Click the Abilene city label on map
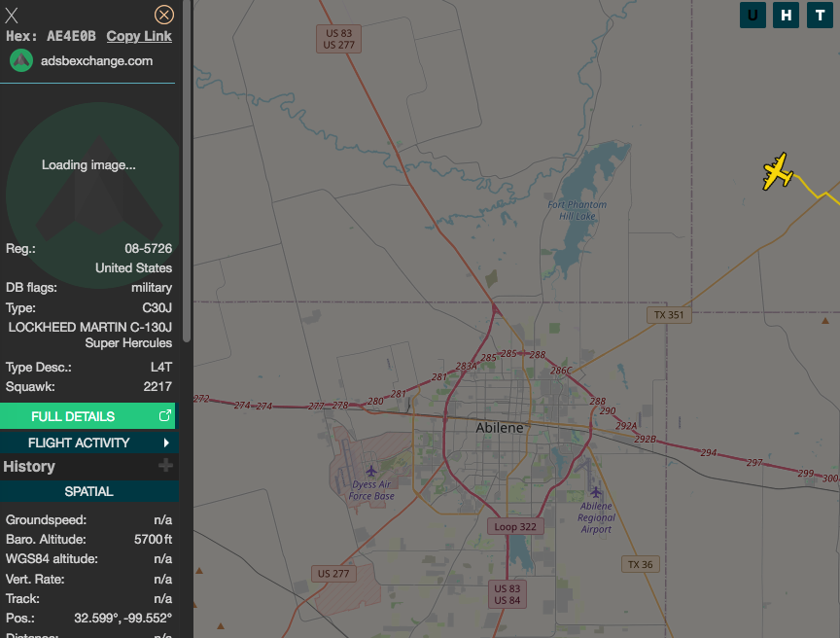This screenshot has height=638, width=840. point(500,428)
